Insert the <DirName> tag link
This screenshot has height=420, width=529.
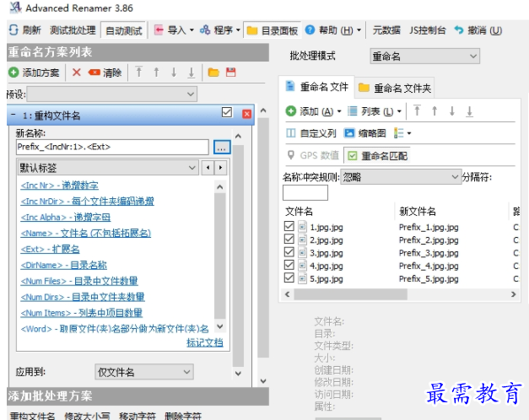[63, 265]
